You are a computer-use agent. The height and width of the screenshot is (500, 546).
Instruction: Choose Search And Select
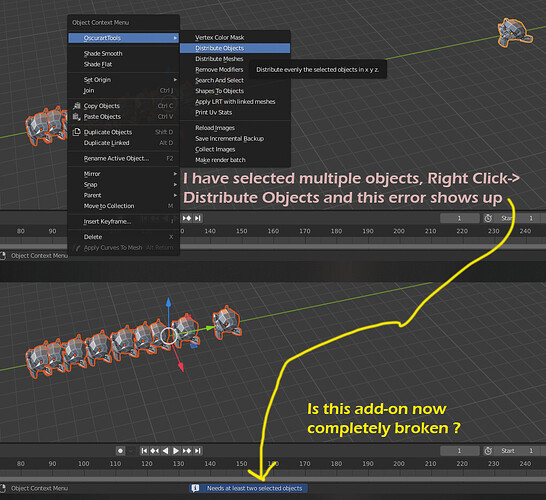235,80
